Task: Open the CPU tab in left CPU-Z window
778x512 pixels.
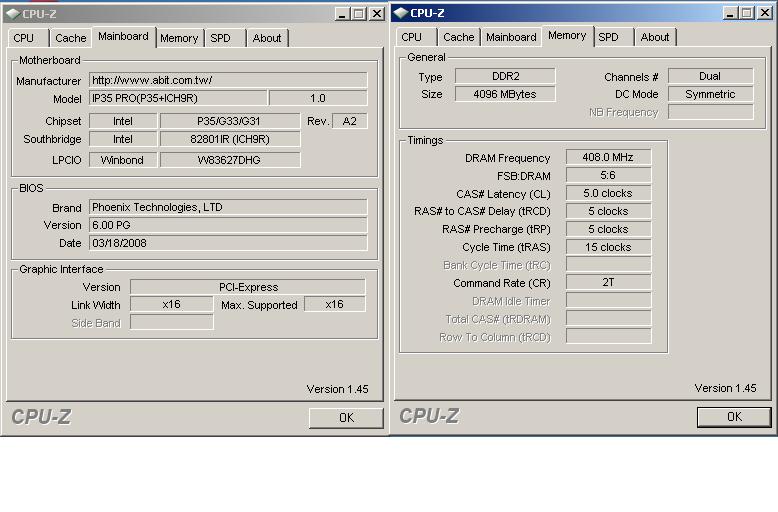Action: pos(28,38)
